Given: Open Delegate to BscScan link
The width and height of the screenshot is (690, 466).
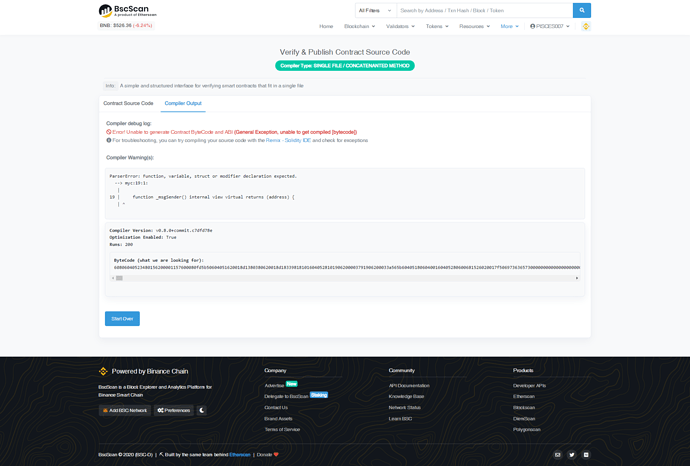Looking at the screenshot, I should click(286, 396).
